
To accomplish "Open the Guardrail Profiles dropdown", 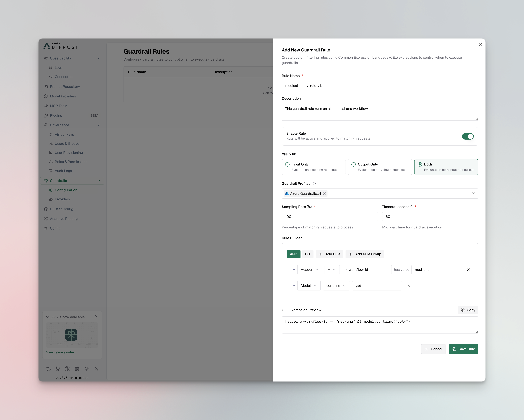I will click(x=474, y=193).
